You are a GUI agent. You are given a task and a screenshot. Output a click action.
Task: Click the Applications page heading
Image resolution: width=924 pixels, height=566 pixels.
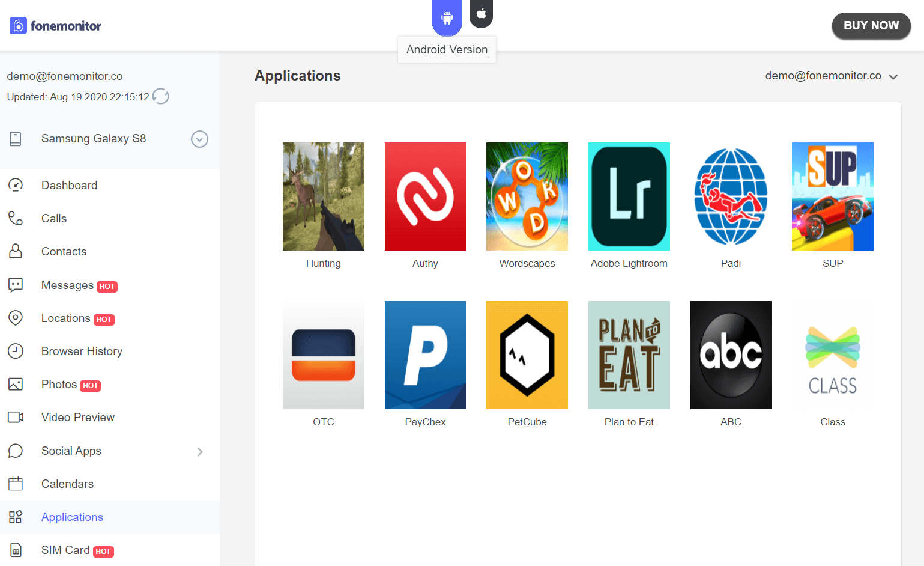pyautogui.click(x=298, y=76)
